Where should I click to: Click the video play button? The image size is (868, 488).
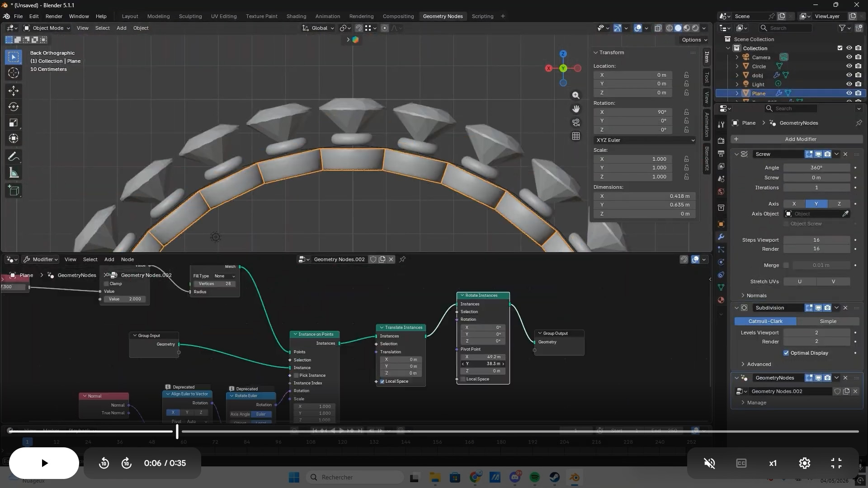coord(44,463)
